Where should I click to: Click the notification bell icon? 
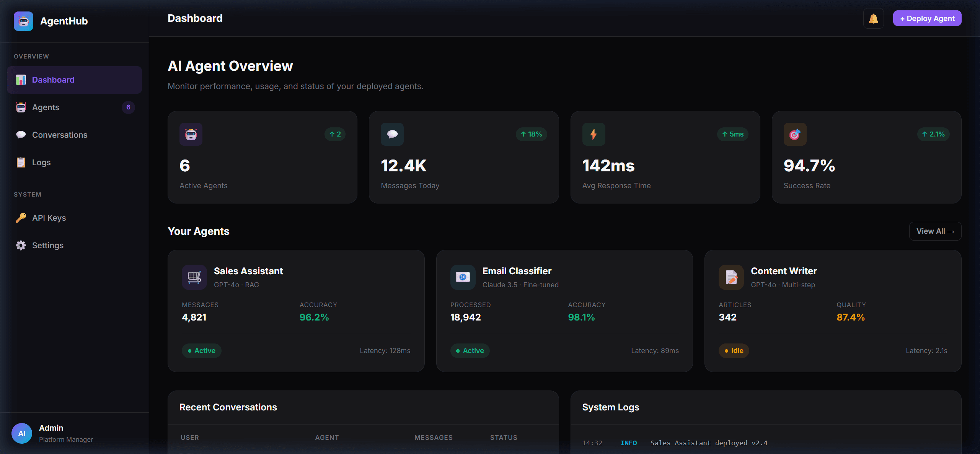tap(873, 18)
